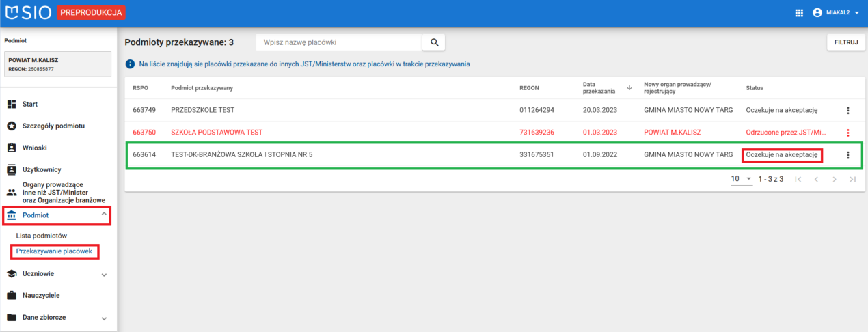Open Użytkownicy in the sidebar
Screen dimensions: 868x332
tap(42, 169)
